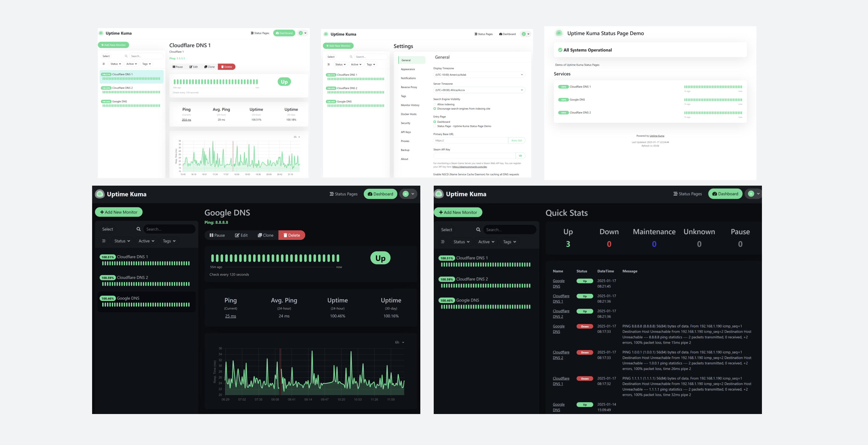Select the Allow indexing radio option
This screenshot has width=868, height=445.
[435, 104]
